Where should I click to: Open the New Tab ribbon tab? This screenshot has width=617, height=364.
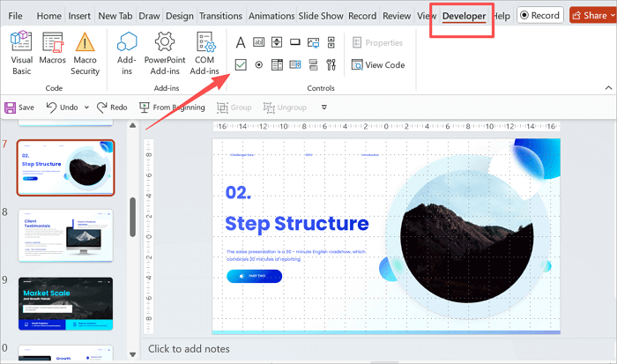pyautogui.click(x=115, y=16)
